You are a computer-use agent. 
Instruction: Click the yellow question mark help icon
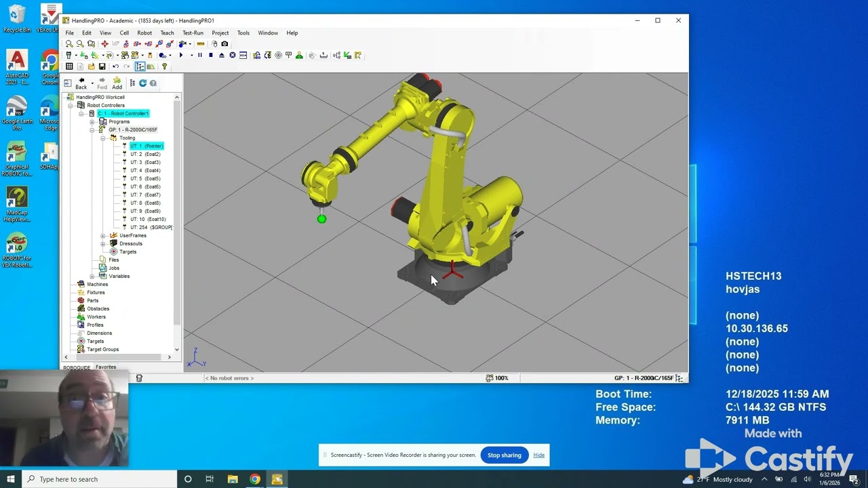(x=164, y=66)
